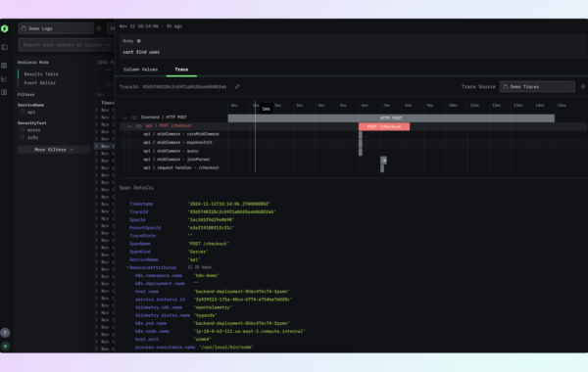Click the jsonParser span bar in timeline

coord(383,160)
